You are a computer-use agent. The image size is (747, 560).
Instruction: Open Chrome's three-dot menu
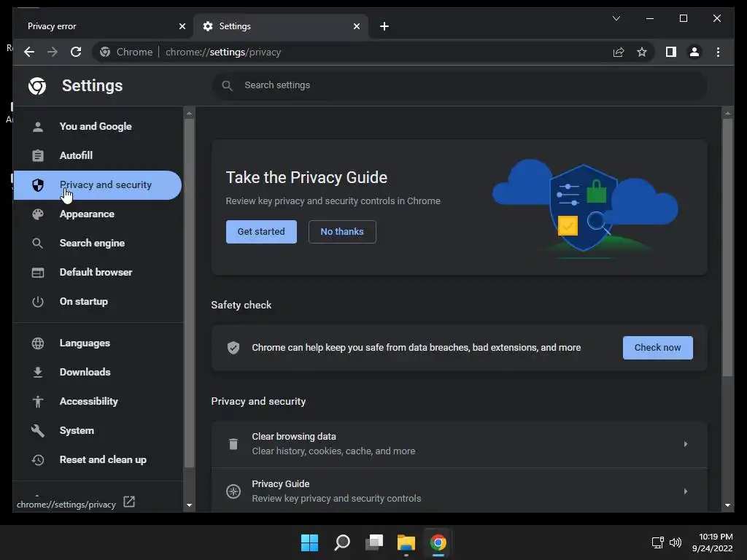click(x=718, y=52)
